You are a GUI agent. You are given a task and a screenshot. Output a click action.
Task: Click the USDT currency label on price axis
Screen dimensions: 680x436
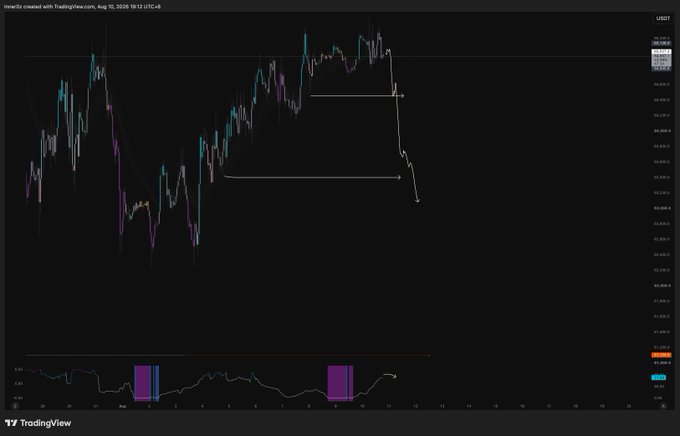coord(662,18)
